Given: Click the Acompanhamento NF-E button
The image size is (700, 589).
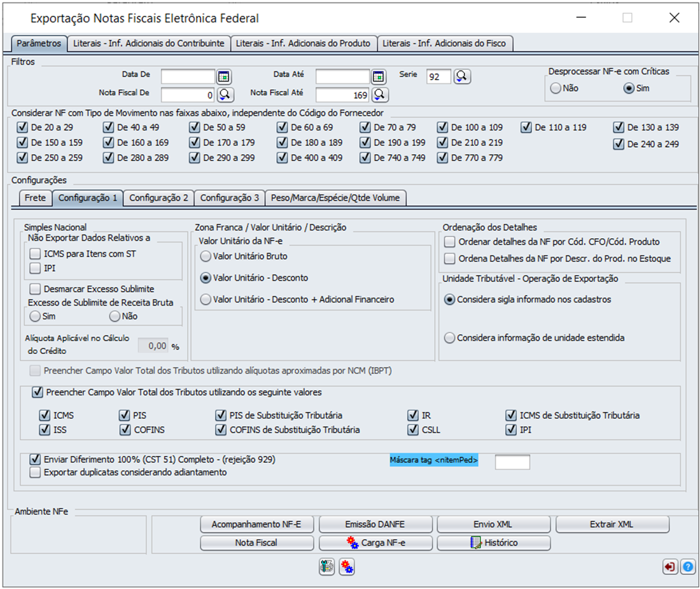Looking at the screenshot, I should pos(256,524).
